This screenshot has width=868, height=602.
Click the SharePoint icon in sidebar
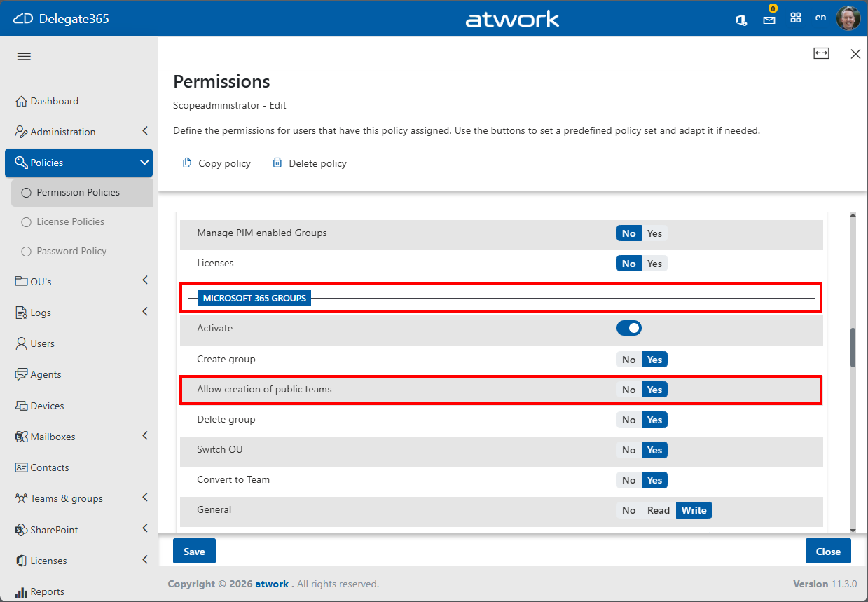[x=21, y=530]
